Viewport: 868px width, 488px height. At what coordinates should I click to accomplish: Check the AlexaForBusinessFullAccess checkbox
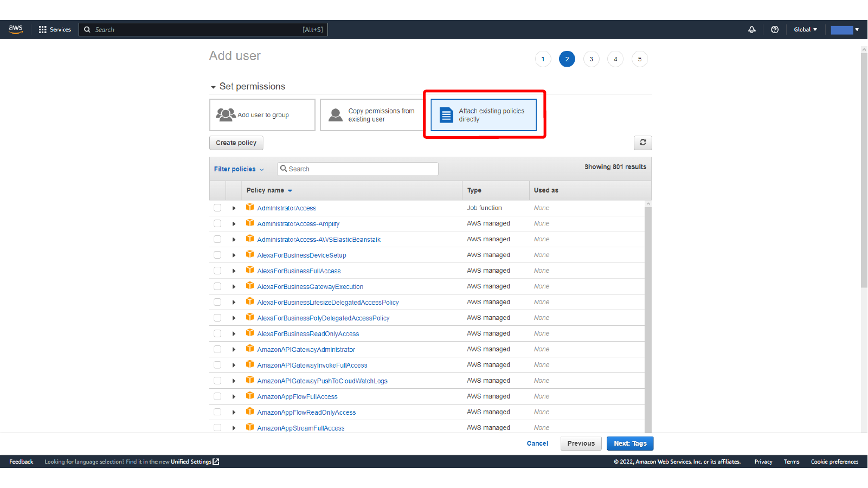point(217,271)
